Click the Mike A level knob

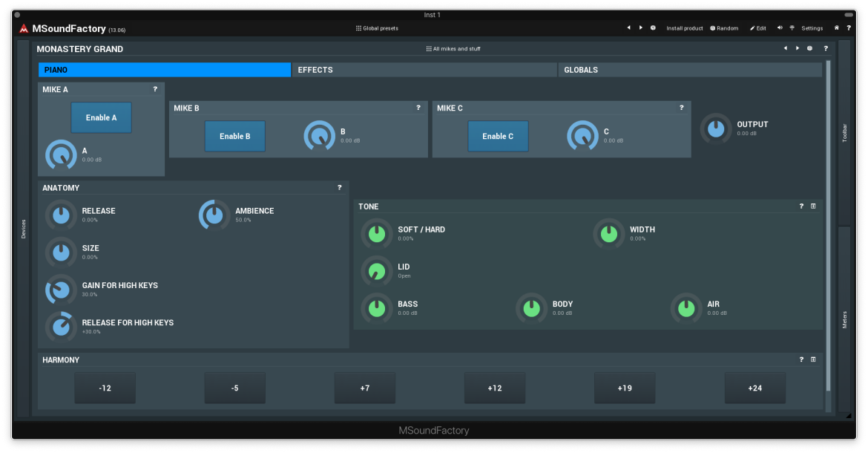61,154
